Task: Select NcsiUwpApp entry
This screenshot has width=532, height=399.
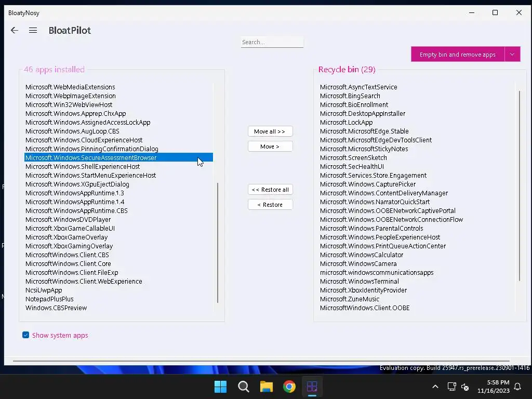Action: (x=118, y=290)
